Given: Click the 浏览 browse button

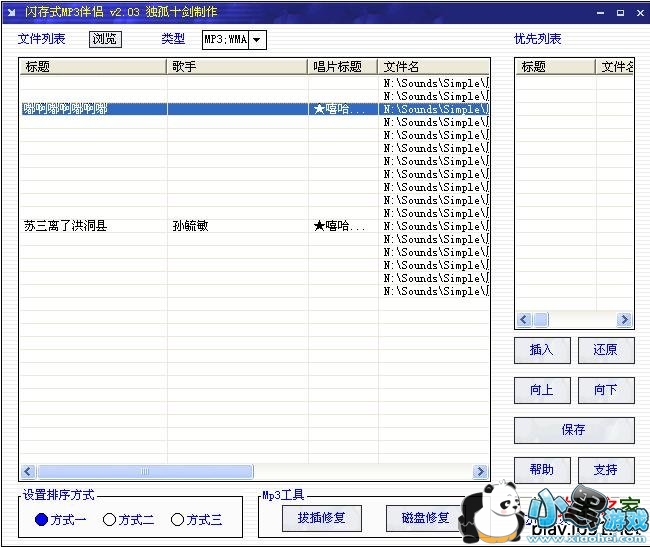Looking at the screenshot, I should (105, 39).
